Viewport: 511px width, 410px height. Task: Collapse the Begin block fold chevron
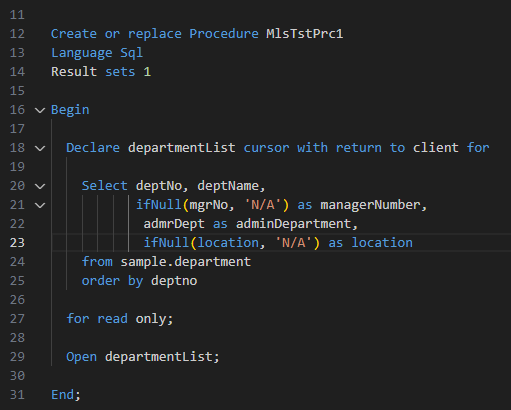pos(40,110)
